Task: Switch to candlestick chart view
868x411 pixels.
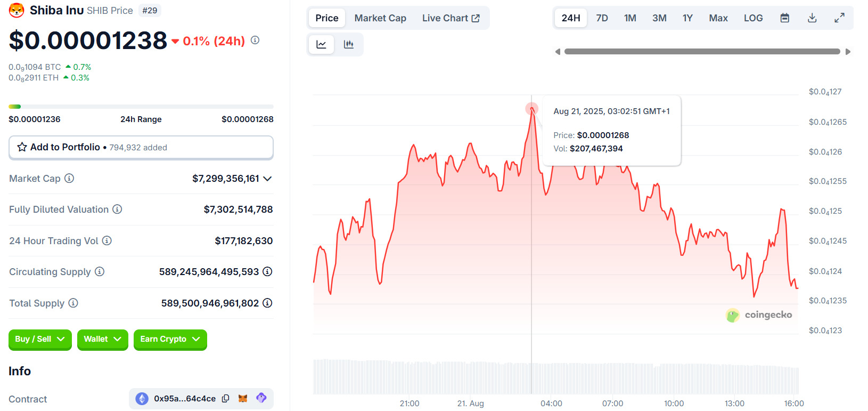Action: click(x=349, y=44)
